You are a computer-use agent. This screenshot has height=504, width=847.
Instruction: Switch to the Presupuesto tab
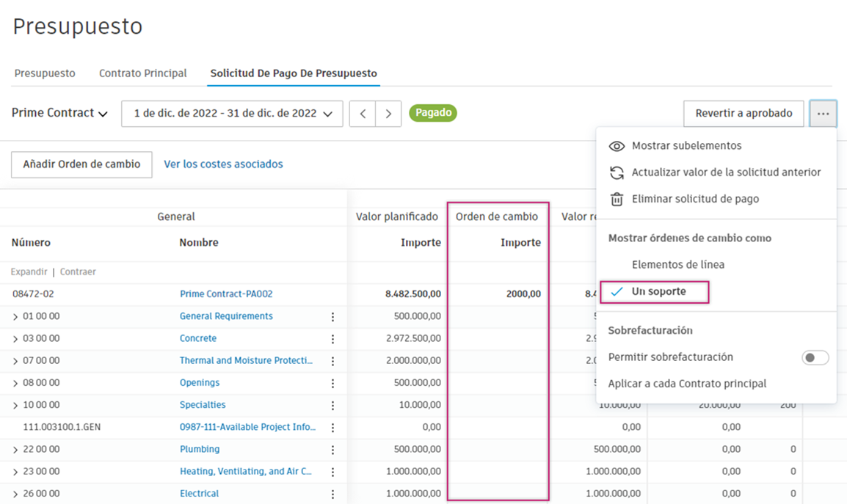(45, 73)
